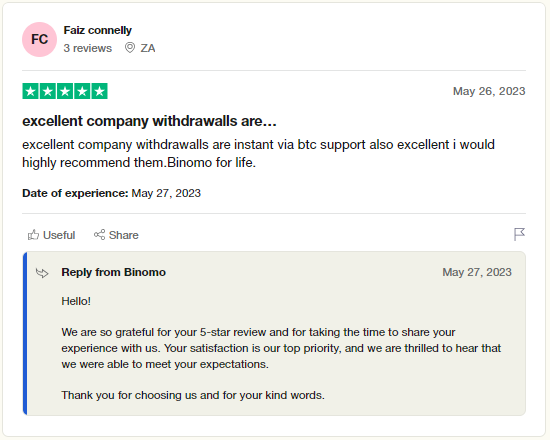Click the 3 reviews count text

pyautogui.click(x=88, y=48)
